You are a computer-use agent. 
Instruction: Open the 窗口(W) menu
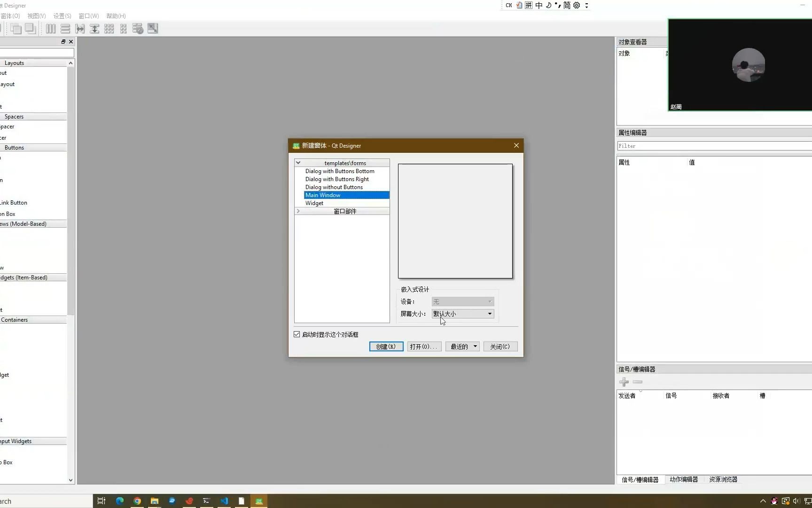(89, 16)
